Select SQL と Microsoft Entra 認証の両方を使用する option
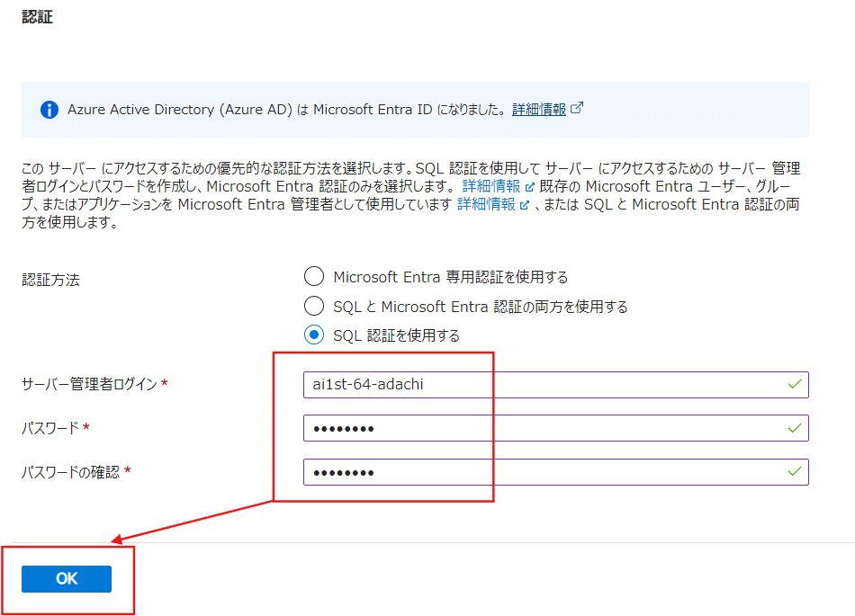Screen dimensions: 855x616 click(x=314, y=306)
